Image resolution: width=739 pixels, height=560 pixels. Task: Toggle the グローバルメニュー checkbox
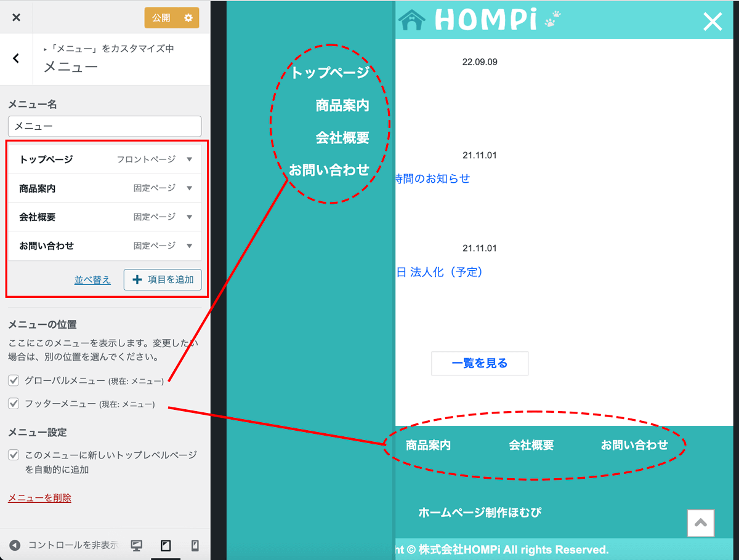pyautogui.click(x=14, y=380)
